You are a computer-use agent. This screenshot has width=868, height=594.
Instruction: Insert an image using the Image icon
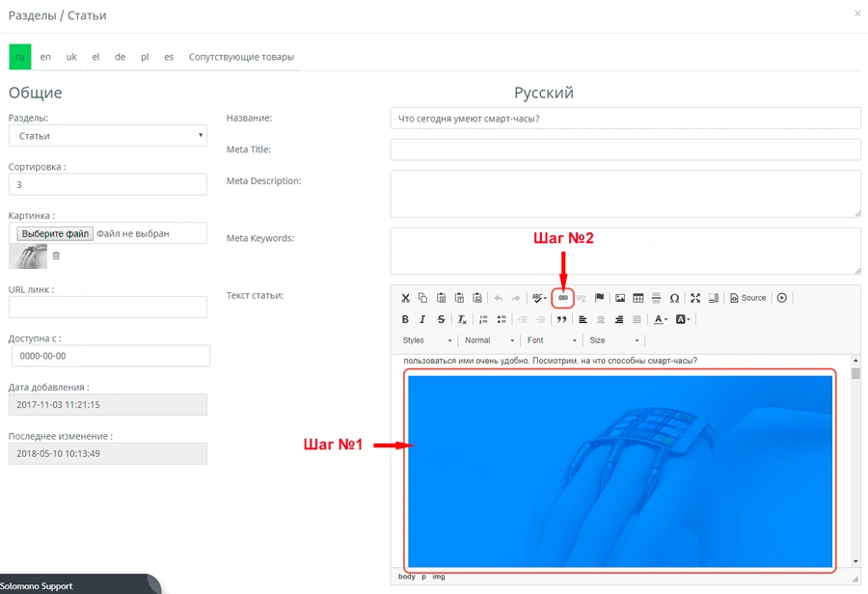coord(620,298)
